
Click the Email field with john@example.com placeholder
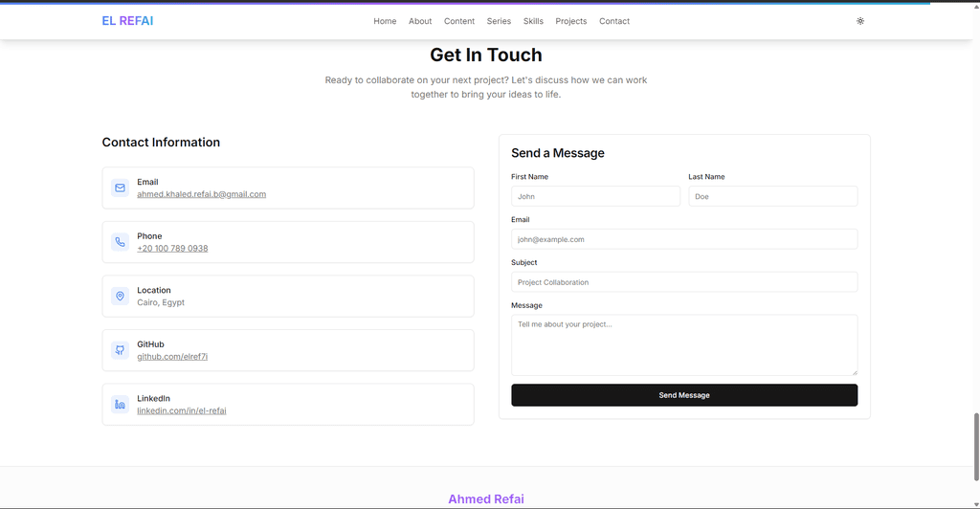pos(684,239)
